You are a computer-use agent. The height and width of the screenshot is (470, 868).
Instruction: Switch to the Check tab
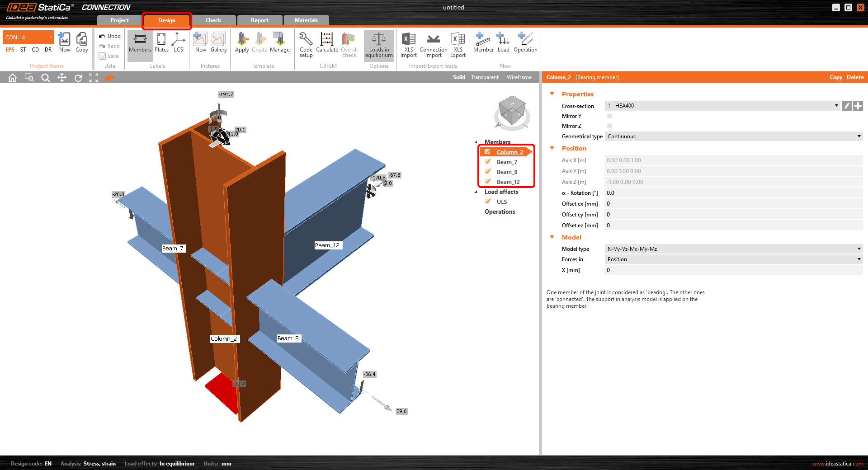213,20
